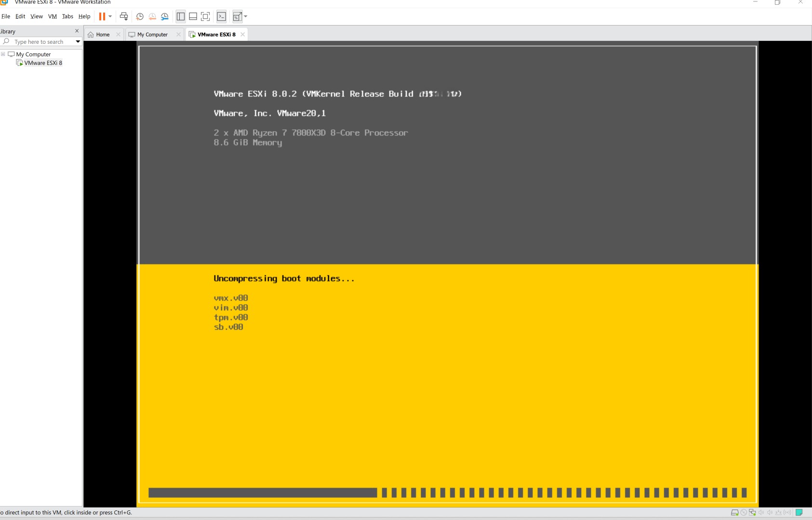Open the Tabs menu
Image resolution: width=812 pixels, height=520 pixels.
(67, 16)
